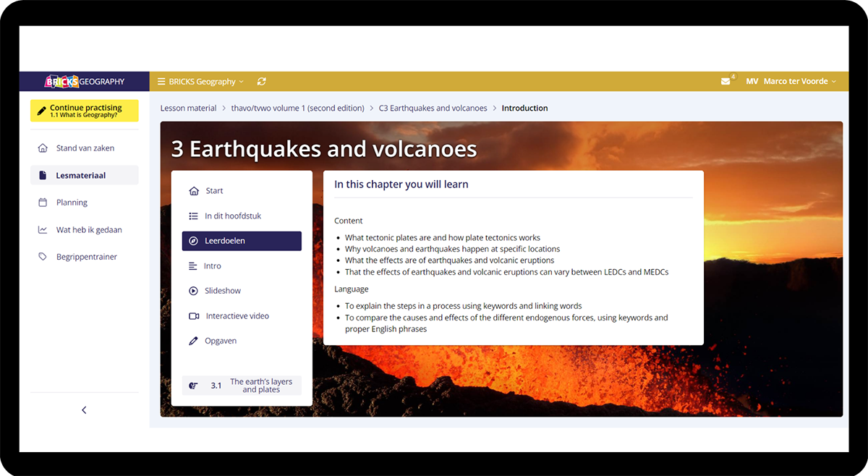Open the BRICKS Geography dropdown menu
Image resolution: width=868 pixels, height=476 pixels.
[200, 82]
